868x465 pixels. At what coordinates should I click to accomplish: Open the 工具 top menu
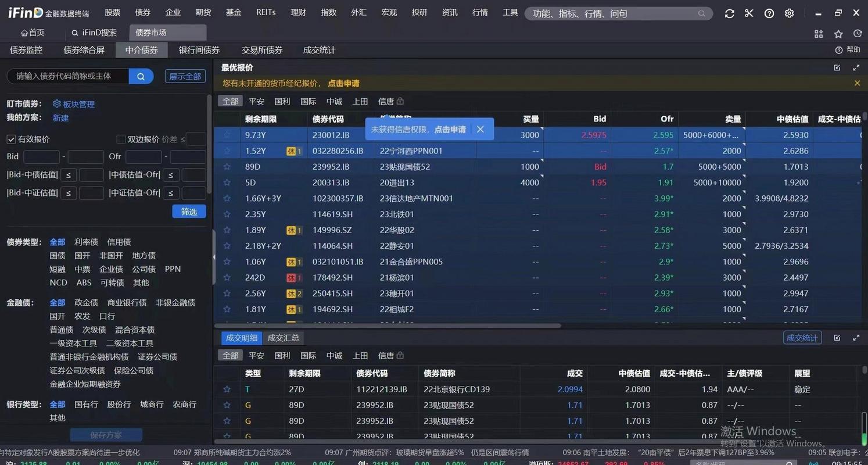click(511, 12)
